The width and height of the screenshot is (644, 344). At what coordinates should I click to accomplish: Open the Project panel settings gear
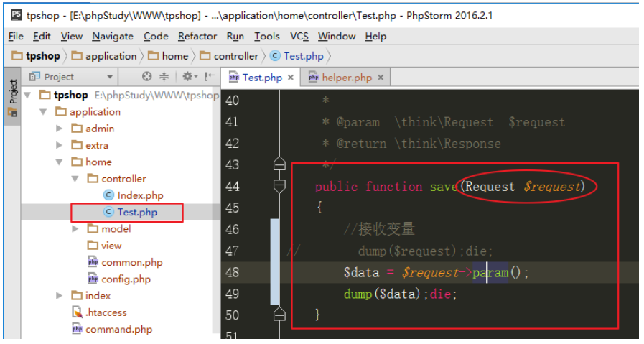[x=190, y=76]
